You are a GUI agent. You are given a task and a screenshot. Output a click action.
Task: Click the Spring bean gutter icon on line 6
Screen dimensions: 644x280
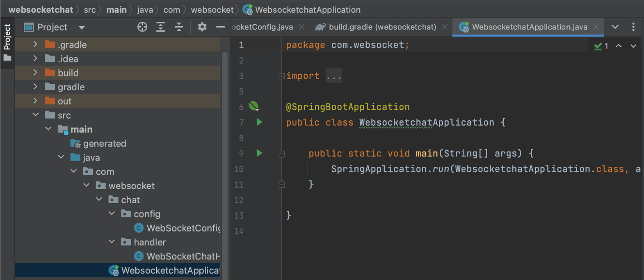254,106
